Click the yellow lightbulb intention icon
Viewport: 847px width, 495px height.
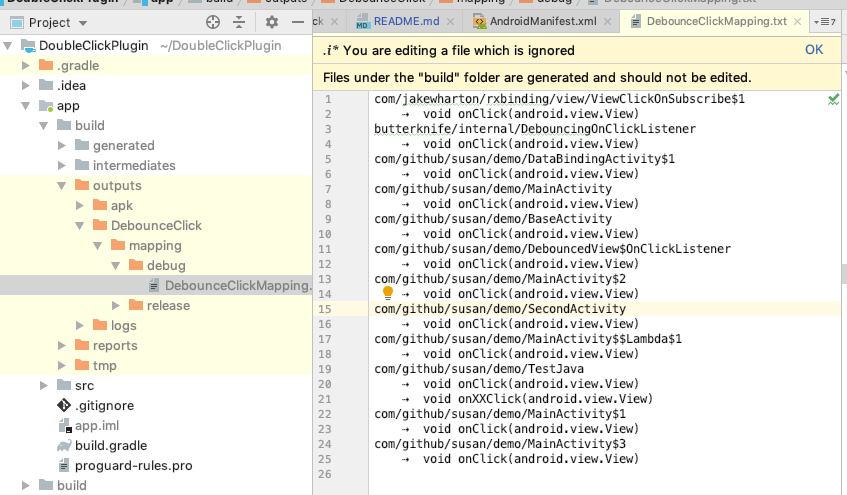pos(387,293)
